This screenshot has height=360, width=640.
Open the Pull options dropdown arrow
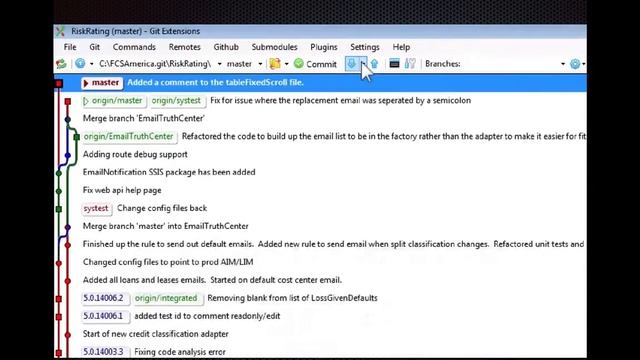[363, 63]
